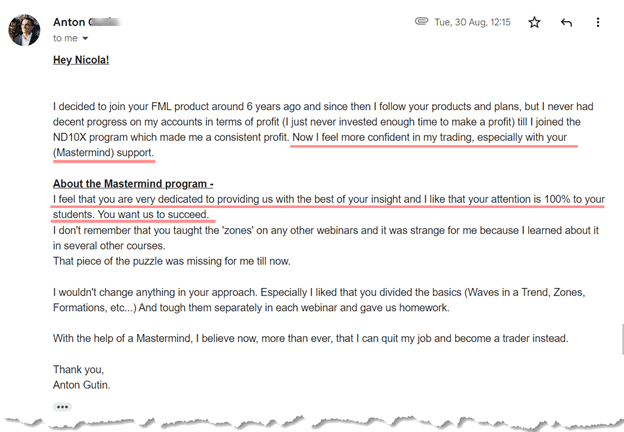
Task: Click 'That piece of the puzzle' sentence
Action: [172, 261]
